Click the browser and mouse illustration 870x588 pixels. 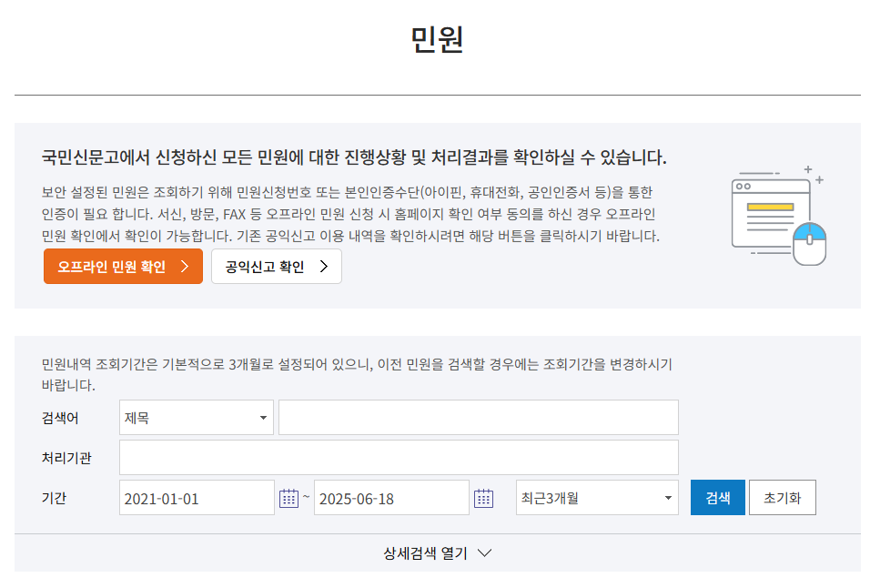pyautogui.click(x=778, y=216)
